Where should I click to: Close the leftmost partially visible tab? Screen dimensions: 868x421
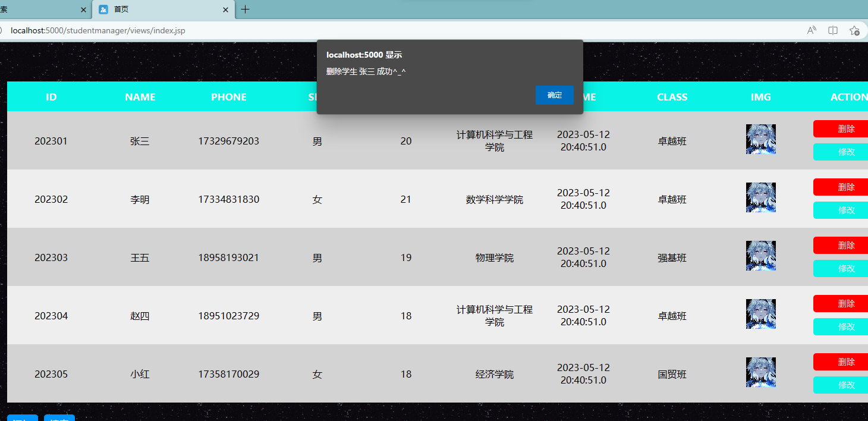click(83, 10)
